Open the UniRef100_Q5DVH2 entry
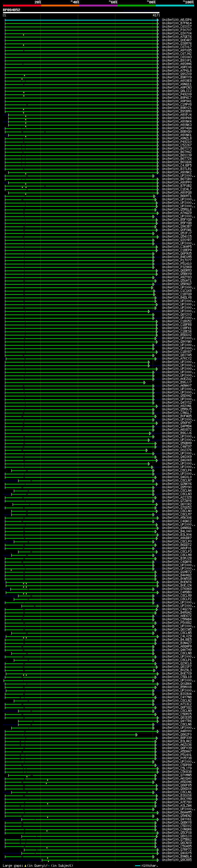The width and height of the screenshot is (197, 868). [176, 396]
